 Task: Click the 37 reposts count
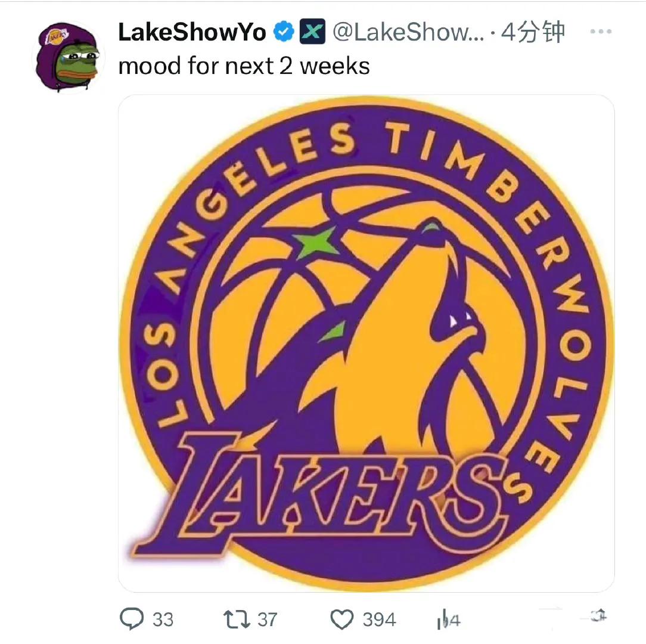(x=268, y=620)
